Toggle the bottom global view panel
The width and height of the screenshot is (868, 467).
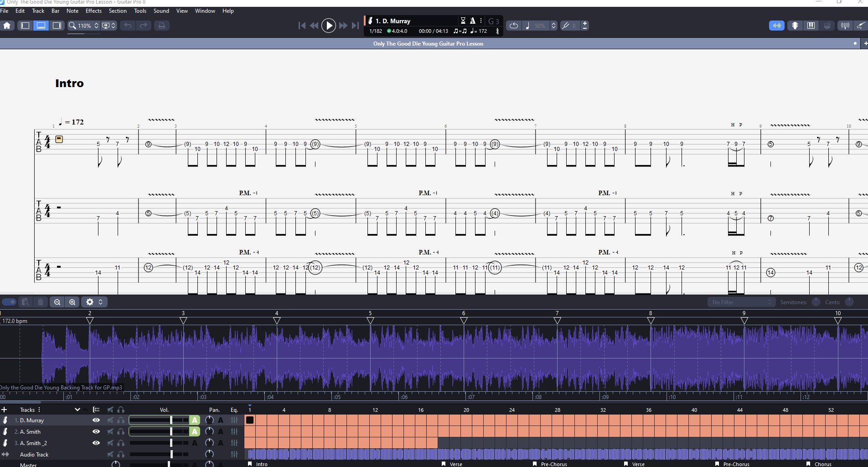pos(41,26)
